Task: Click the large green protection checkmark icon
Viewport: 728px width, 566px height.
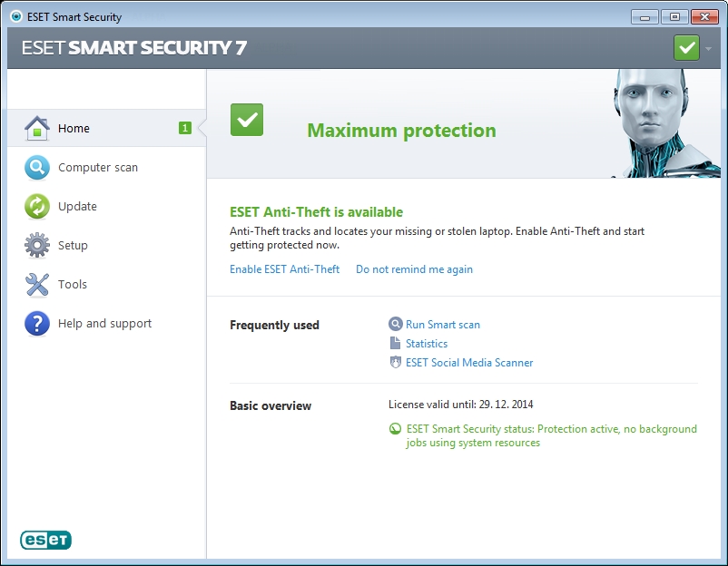Action: click(x=247, y=120)
